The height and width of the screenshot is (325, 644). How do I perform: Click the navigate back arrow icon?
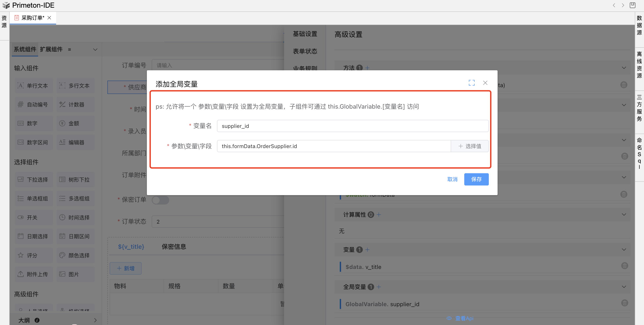click(614, 5)
